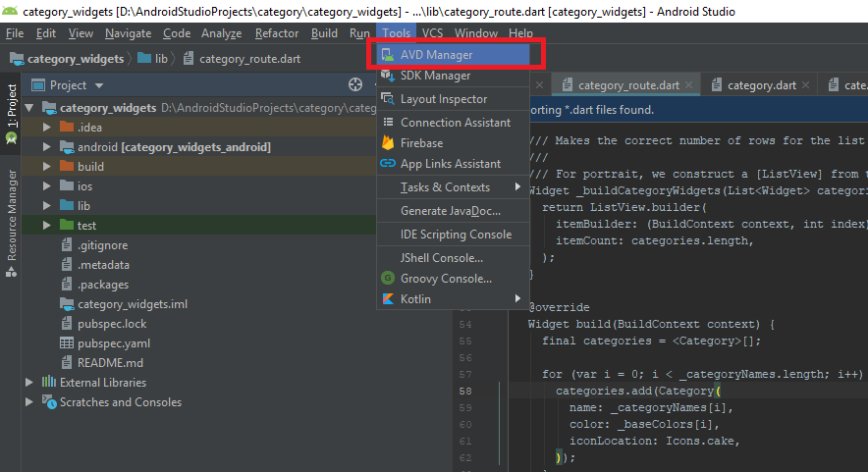Open SDK Manager menu entry

click(x=435, y=76)
